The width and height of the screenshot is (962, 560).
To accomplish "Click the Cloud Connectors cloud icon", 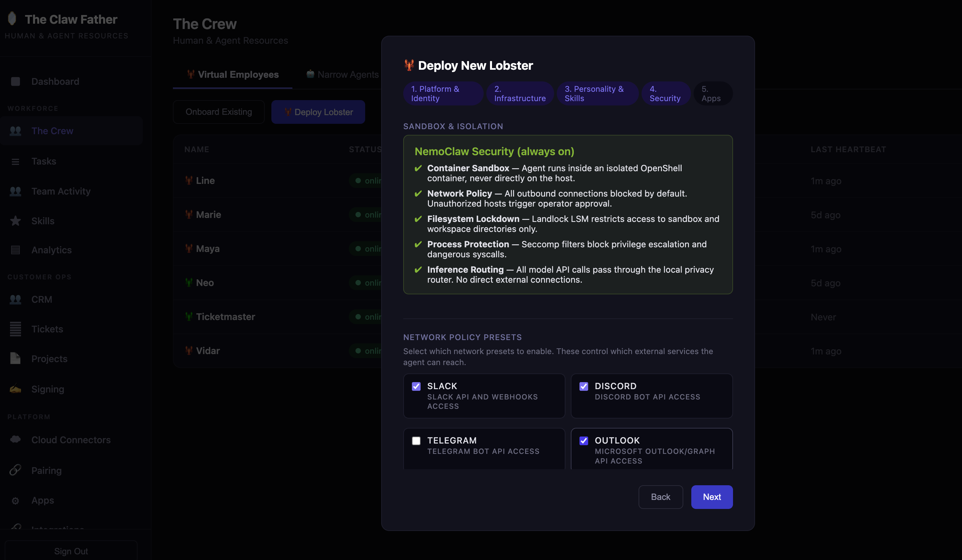I will click(x=15, y=440).
